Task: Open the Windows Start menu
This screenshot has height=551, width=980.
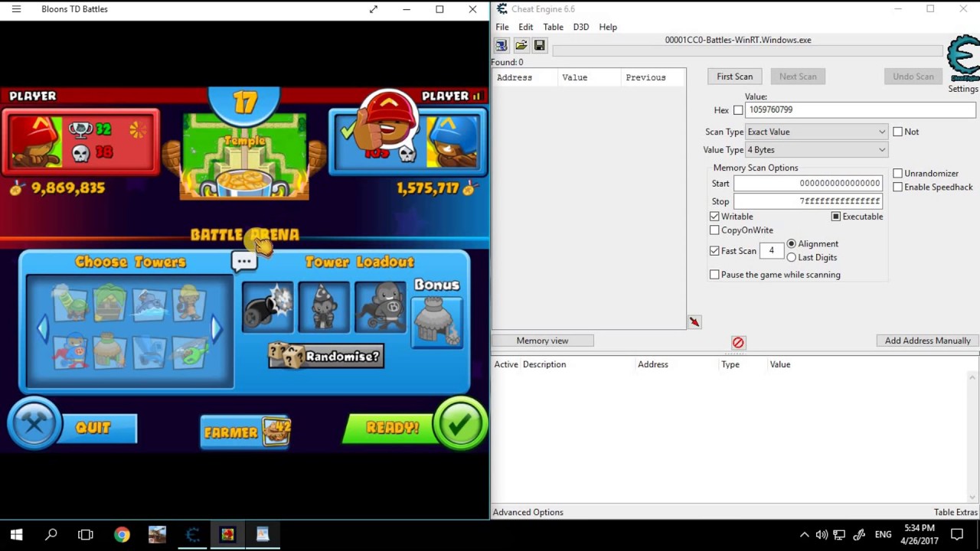Action: click(16, 534)
